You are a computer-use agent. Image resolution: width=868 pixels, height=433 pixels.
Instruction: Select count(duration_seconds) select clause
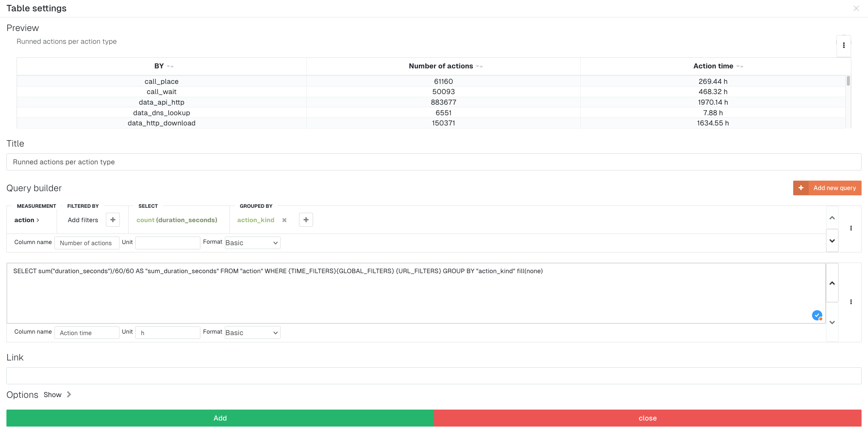coord(177,220)
